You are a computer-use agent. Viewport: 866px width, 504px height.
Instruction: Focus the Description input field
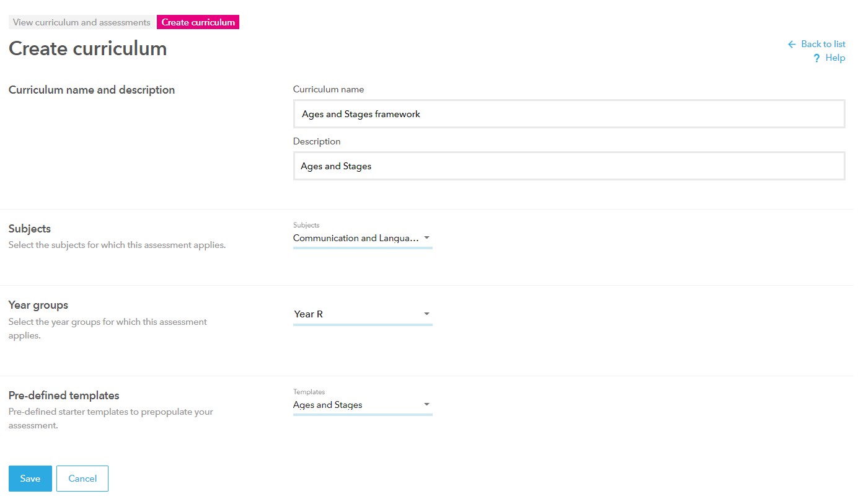coord(568,166)
